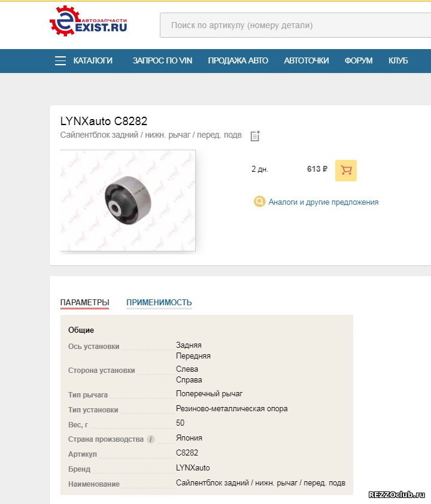Open the Клуб menu item
Image resolution: width=431 pixels, height=504 pixels.
click(398, 60)
